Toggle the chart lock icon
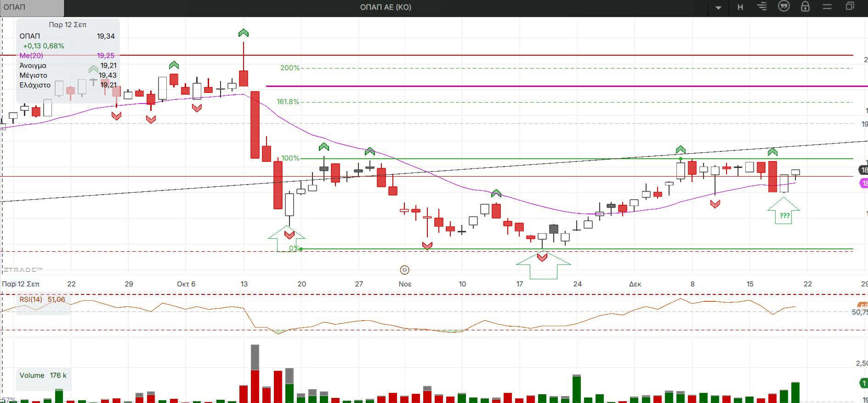 pyautogui.click(x=805, y=6)
